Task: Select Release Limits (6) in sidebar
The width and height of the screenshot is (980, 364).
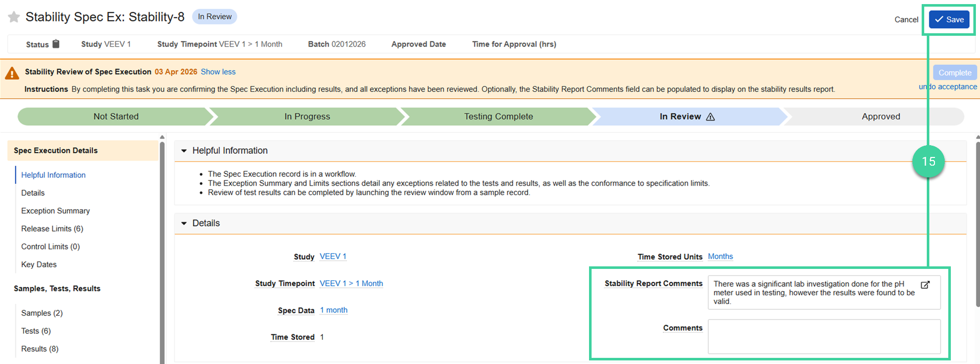Action: (x=52, y=229)
